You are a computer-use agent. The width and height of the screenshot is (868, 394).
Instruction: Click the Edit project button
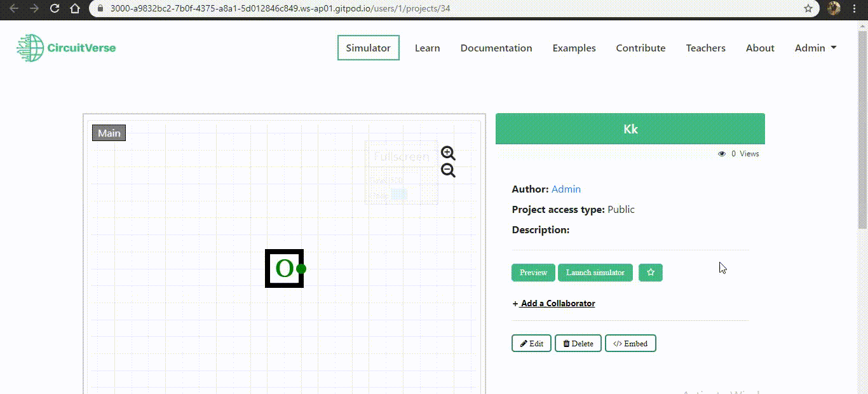point(531,343)
